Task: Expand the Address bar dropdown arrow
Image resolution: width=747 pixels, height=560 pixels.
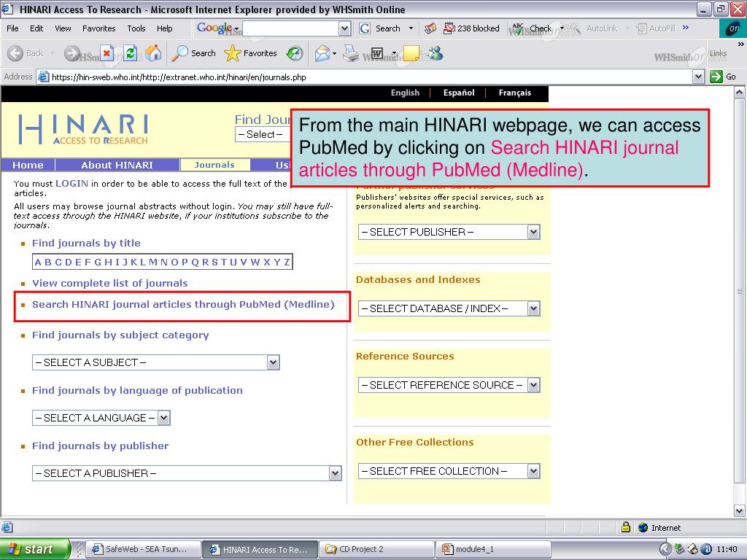Action: tap(698, 76)
